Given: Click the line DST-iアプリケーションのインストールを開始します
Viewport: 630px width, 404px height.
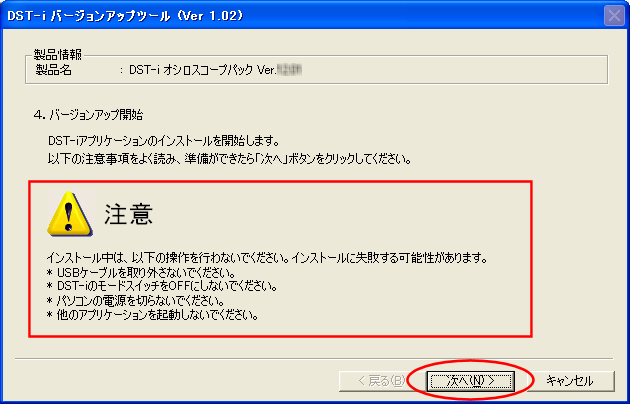Looking at the screenshot, I should [x=164, y=141].
